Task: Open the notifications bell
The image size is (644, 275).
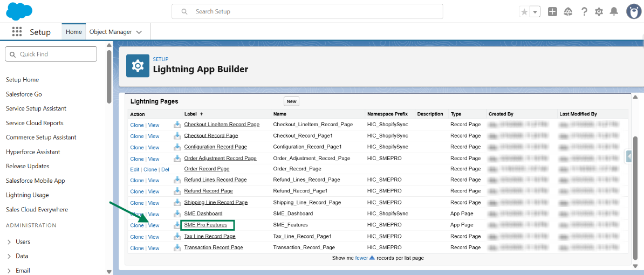Action: tap(614, 11)
